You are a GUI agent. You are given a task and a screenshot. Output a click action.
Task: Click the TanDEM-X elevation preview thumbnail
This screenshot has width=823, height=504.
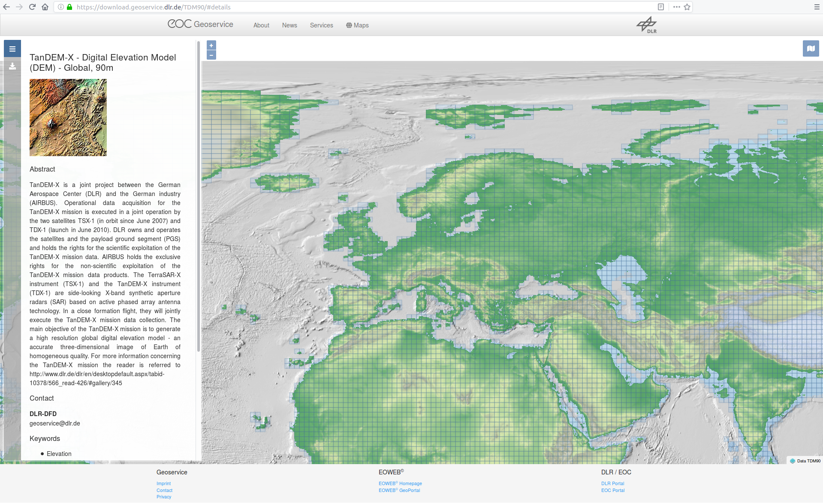click(x=68, y=117)
